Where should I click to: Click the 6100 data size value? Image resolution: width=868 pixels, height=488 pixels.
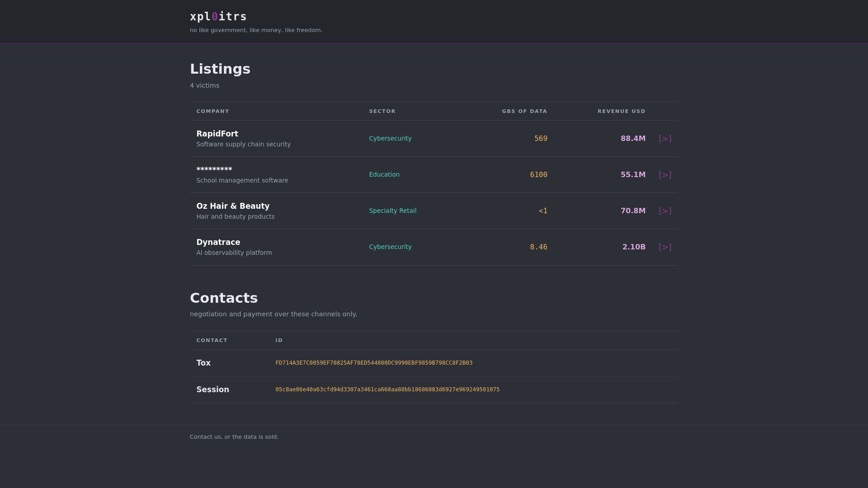point(538,175)
